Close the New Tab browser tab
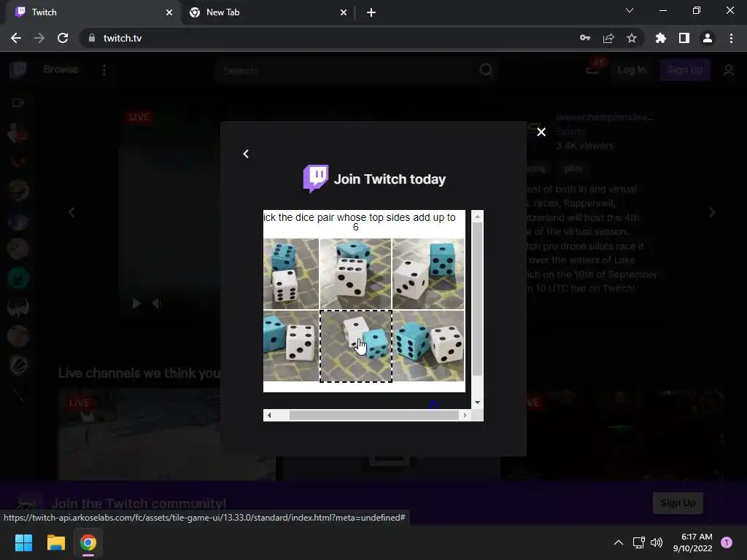The image size is (747, 560). tap(344, 12)
